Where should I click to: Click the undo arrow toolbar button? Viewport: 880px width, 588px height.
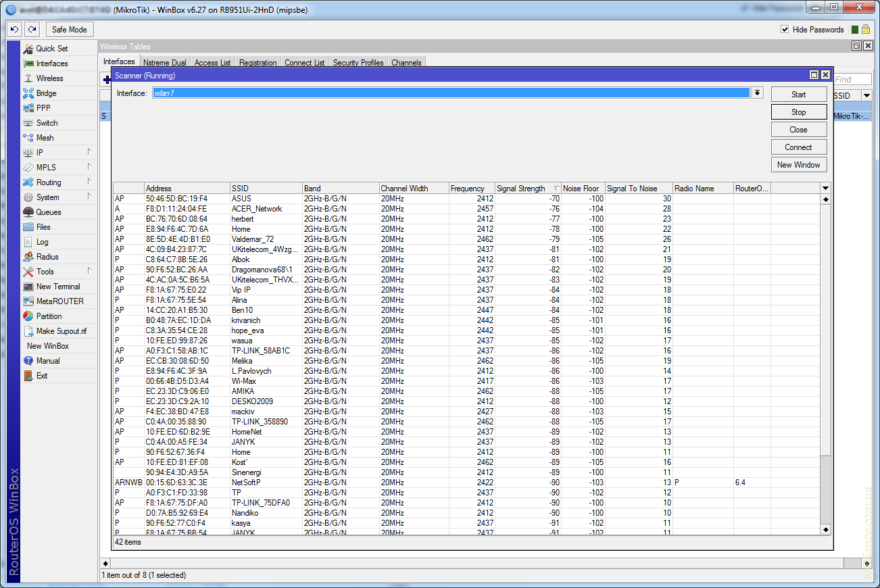point(14,30)
